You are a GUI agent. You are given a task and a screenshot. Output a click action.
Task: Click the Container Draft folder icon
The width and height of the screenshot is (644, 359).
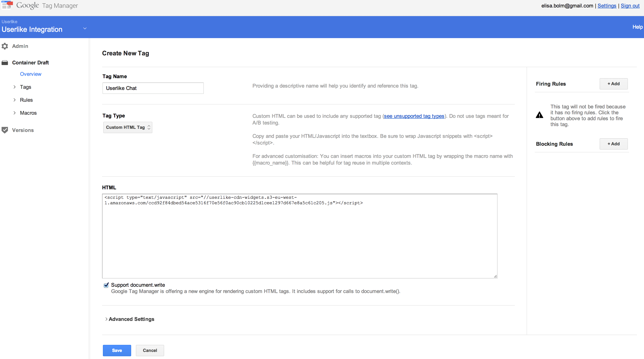pyautogui.click(x=5, y=63)
